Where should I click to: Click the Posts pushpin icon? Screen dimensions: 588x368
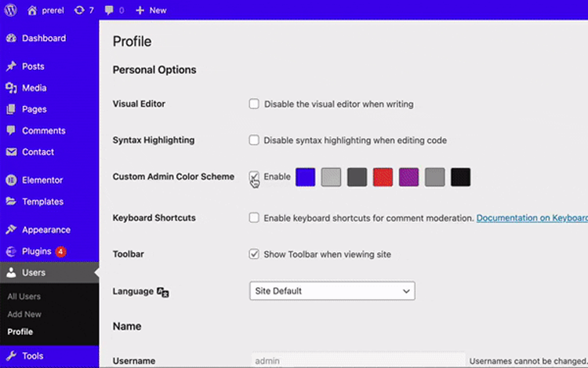pos(11,66)
